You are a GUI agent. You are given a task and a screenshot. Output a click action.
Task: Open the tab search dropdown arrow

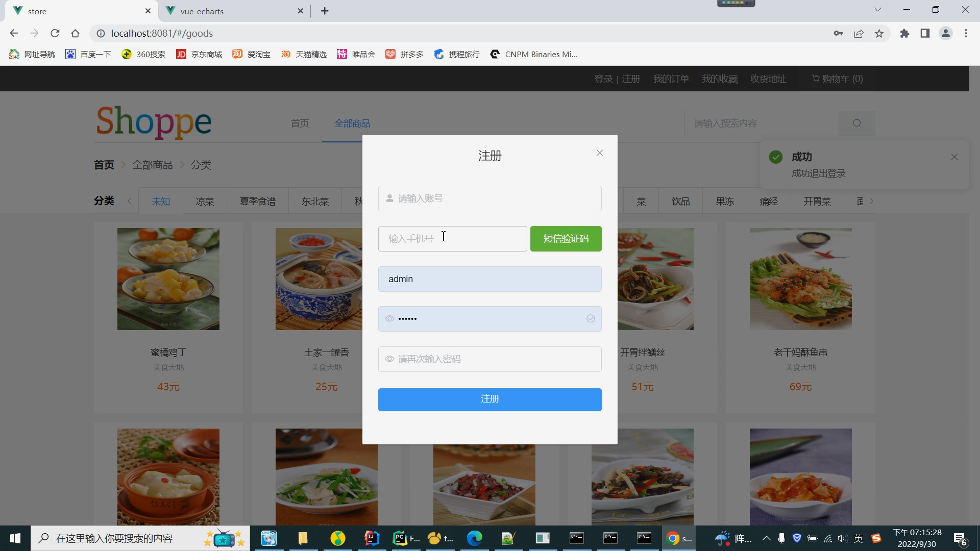877,10
